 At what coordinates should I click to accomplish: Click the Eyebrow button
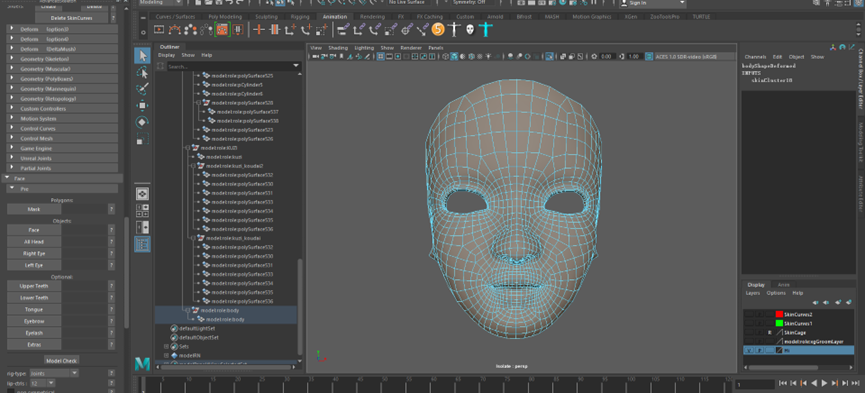pos(34,321)
